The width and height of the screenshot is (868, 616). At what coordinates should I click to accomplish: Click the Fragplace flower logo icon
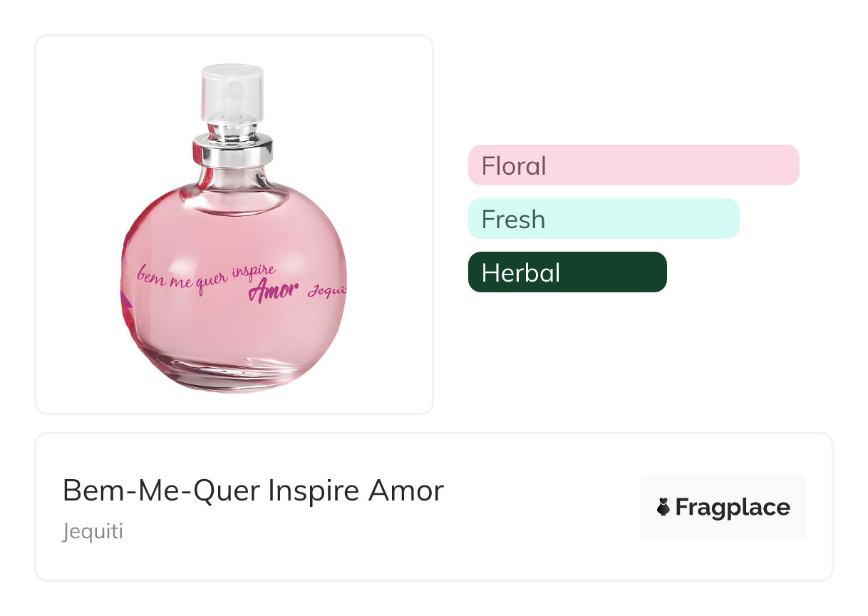coord(663,508)
